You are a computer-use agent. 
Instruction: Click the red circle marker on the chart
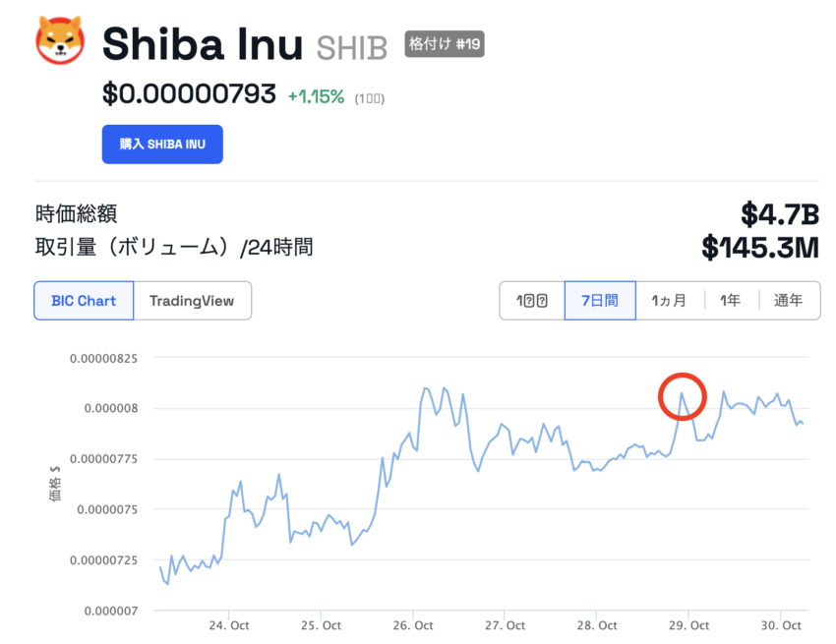pyautogui.click(x=683, y=396)
